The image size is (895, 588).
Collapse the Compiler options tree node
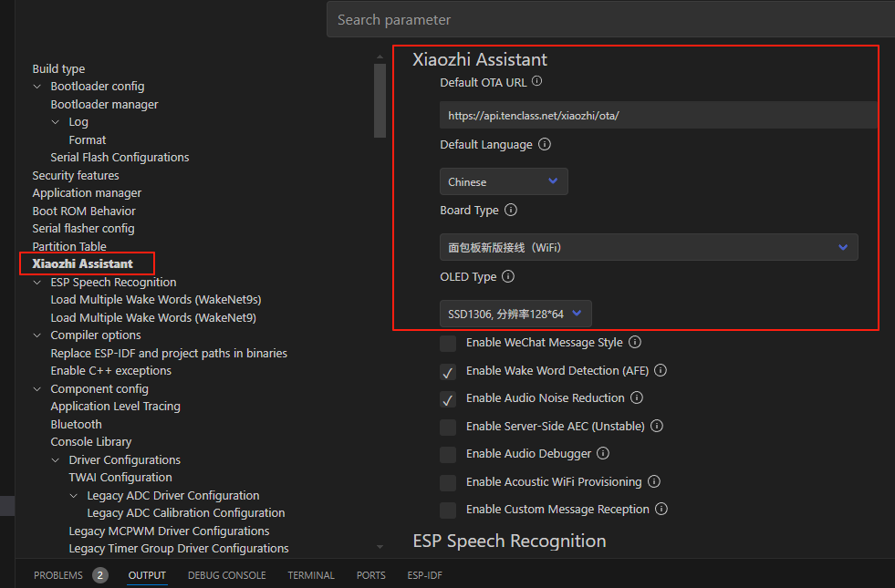[37, 335]
